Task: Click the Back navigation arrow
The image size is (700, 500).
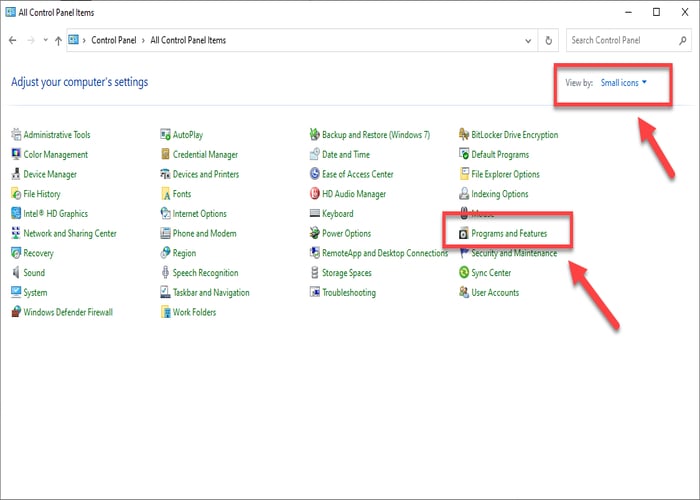Action: coord(12,40)
